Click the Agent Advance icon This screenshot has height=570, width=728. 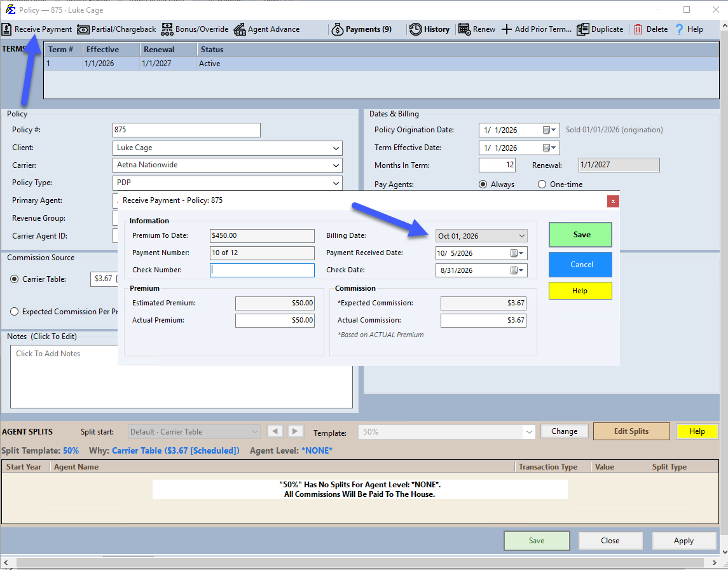[240, 29]
